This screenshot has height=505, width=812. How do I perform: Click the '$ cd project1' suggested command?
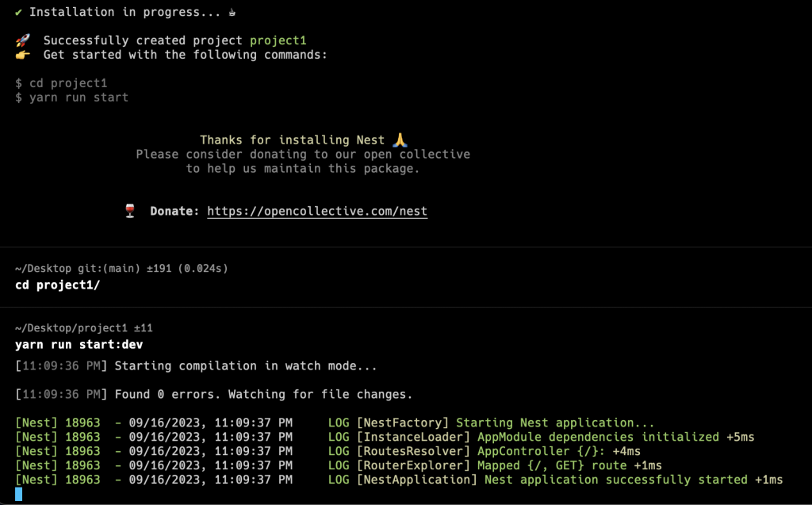61,82
